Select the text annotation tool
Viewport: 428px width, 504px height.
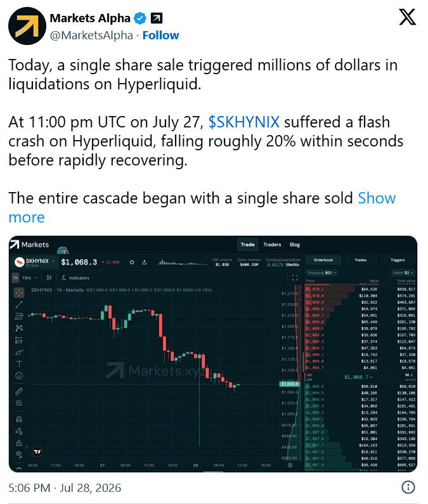point(19,363)
